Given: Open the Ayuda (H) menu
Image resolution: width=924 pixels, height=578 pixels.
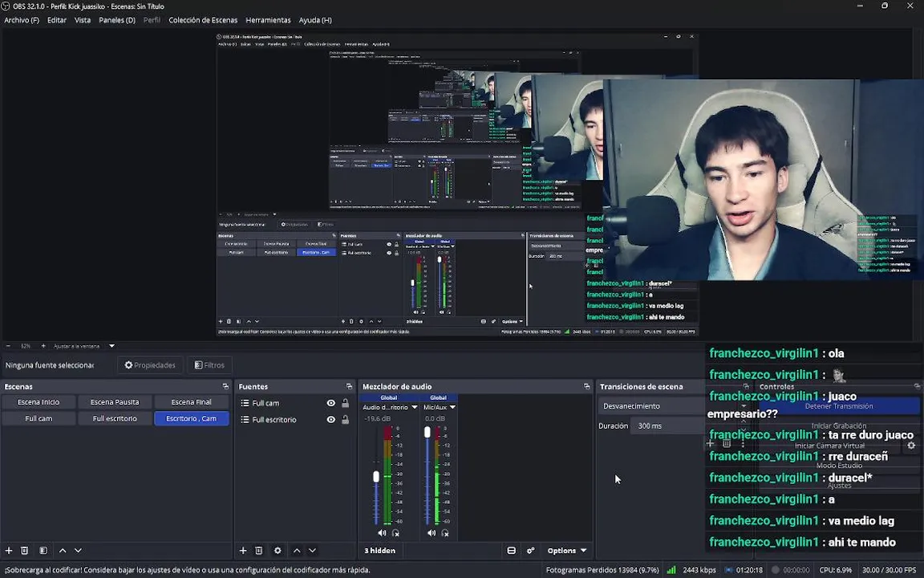Looking at the screenshot, I should pyautogui.click(x=315, y=20).
